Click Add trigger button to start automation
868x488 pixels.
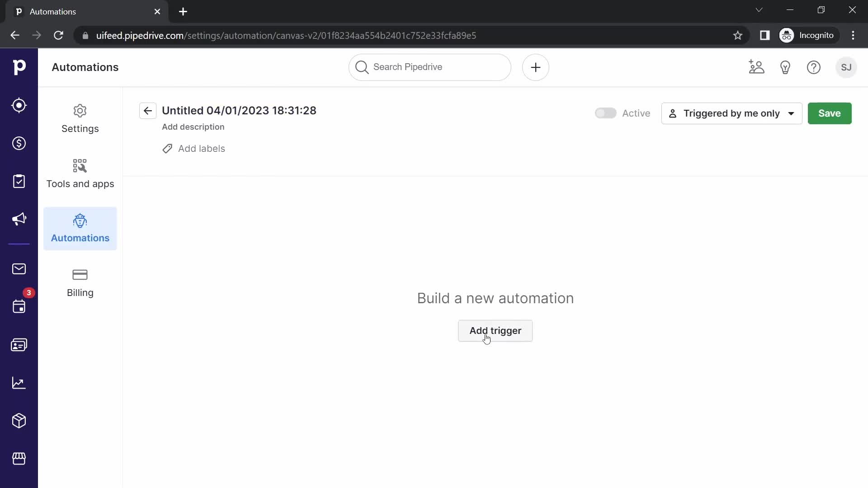(495, 331)
